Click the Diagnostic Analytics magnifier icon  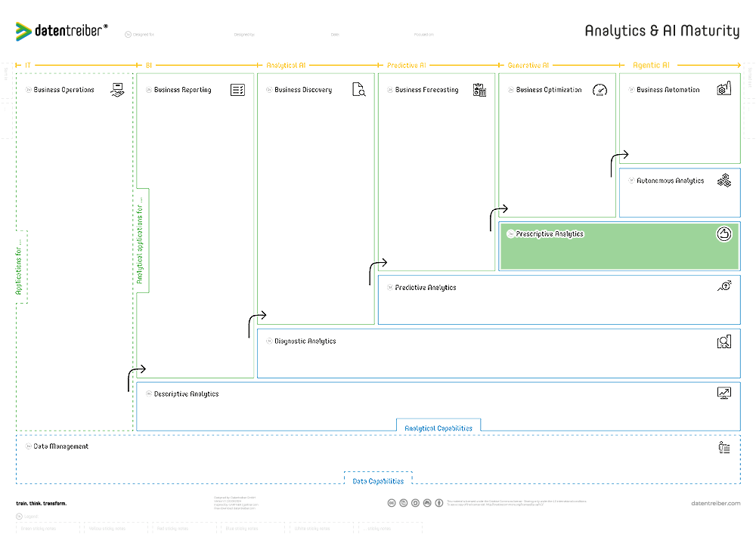pos(723,341)
